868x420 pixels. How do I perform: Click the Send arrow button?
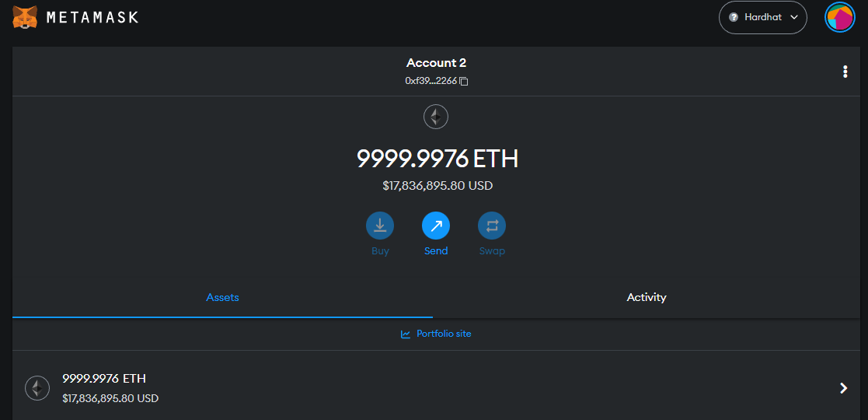436,226
